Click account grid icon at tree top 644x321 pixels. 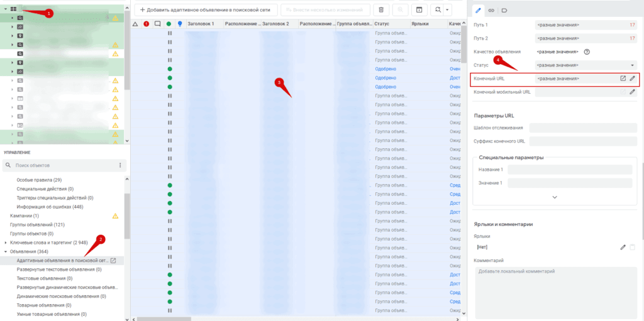click(13, 9)
